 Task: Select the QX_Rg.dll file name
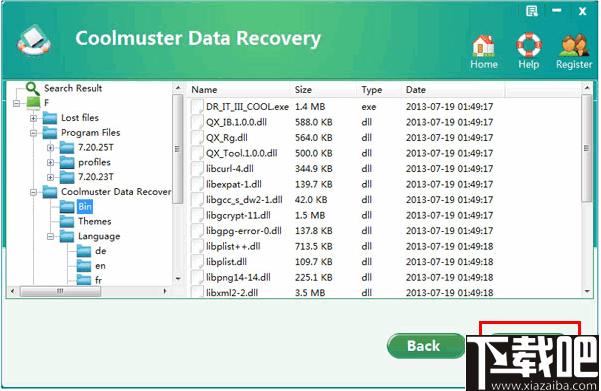click(227, 138)
